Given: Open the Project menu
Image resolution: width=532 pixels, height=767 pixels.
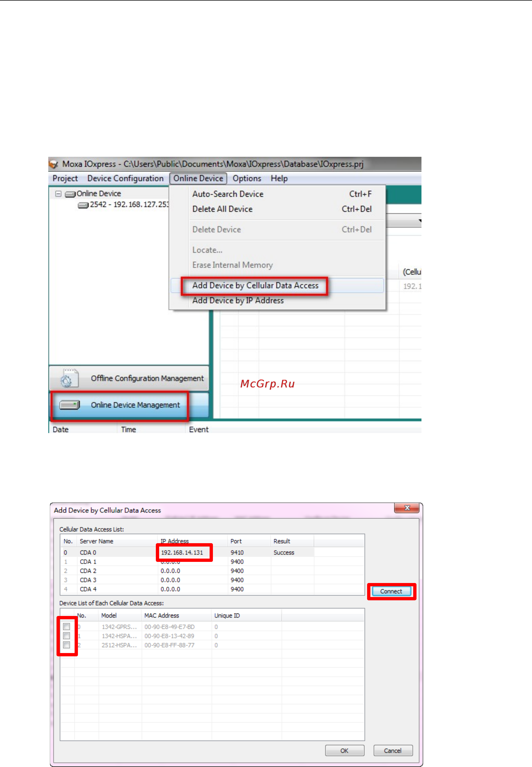Looking at the screenshot, I should click(65, 178).
